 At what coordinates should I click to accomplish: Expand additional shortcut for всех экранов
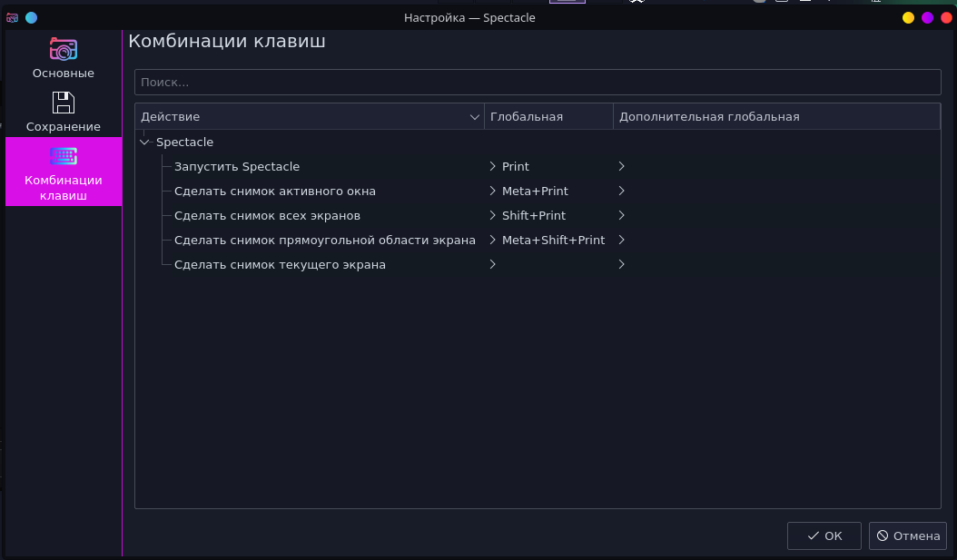[621, 215]
